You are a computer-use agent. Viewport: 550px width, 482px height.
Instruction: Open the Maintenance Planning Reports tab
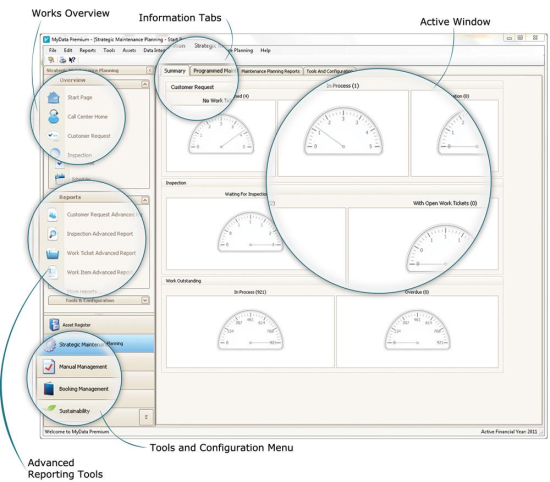pos(270,71)
